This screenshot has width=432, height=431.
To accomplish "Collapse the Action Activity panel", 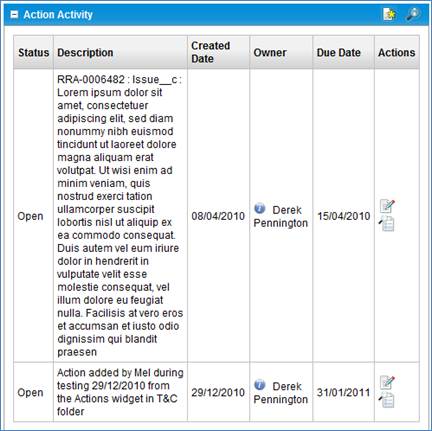I will click(x=14, y=15).
